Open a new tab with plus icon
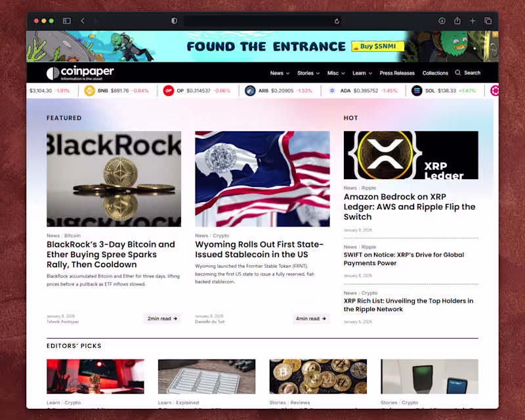The width and height of the screenshot is (525, 420). click(472, 21)
